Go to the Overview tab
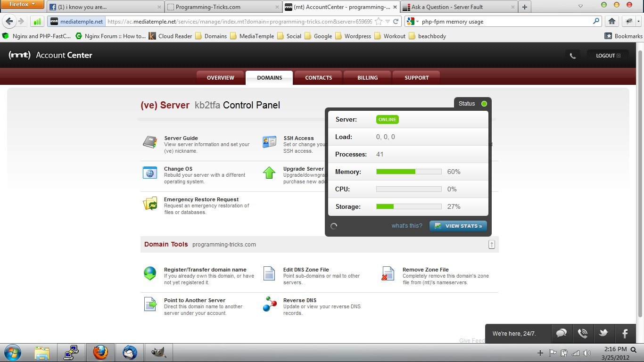 (220, 78)
